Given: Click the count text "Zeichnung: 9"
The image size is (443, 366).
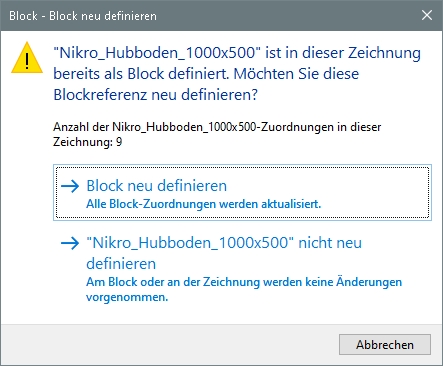Looking at the screenshot, I should [88, 142].
